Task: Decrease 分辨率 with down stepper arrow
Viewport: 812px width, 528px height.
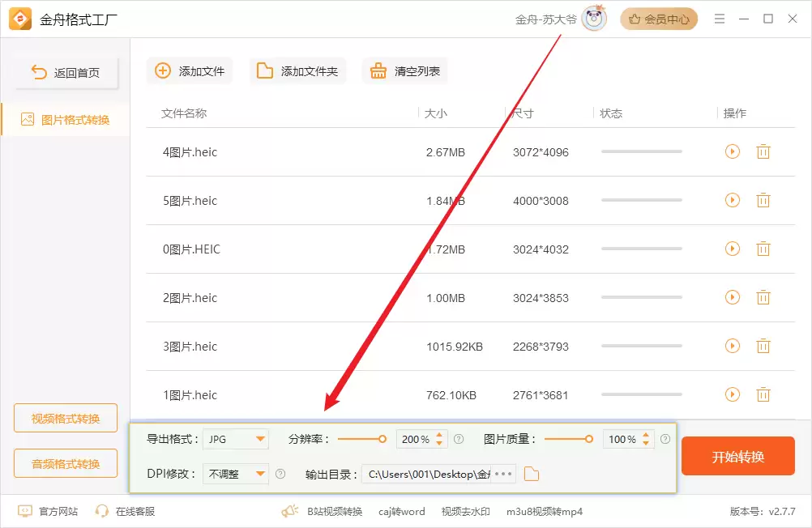Action: coord(439,443)
